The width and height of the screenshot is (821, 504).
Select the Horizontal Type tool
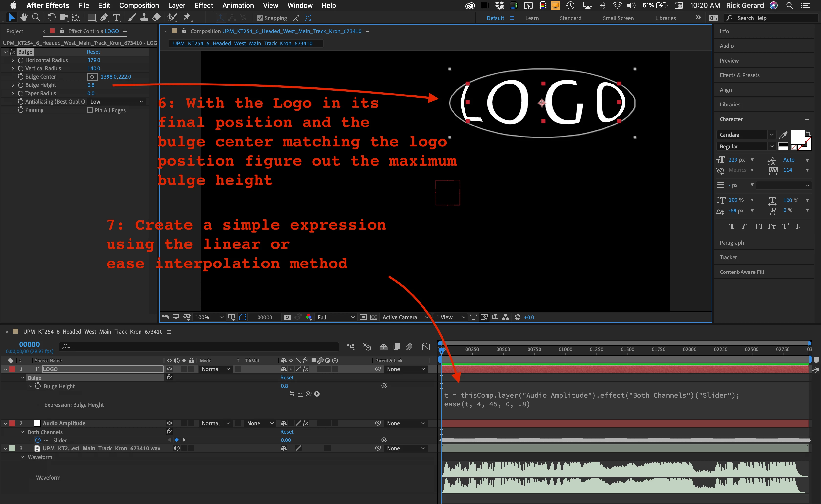116,17
